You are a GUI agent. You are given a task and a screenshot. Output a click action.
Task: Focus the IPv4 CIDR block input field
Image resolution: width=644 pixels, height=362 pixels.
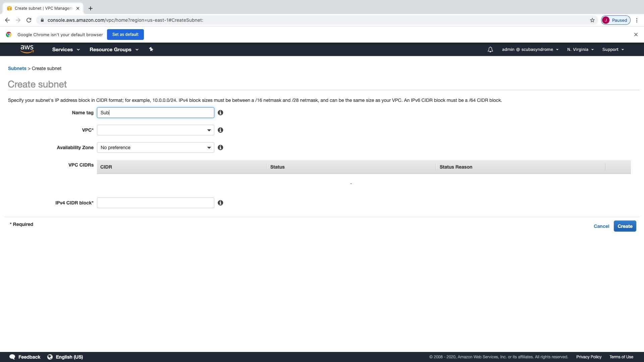[155, 203]
